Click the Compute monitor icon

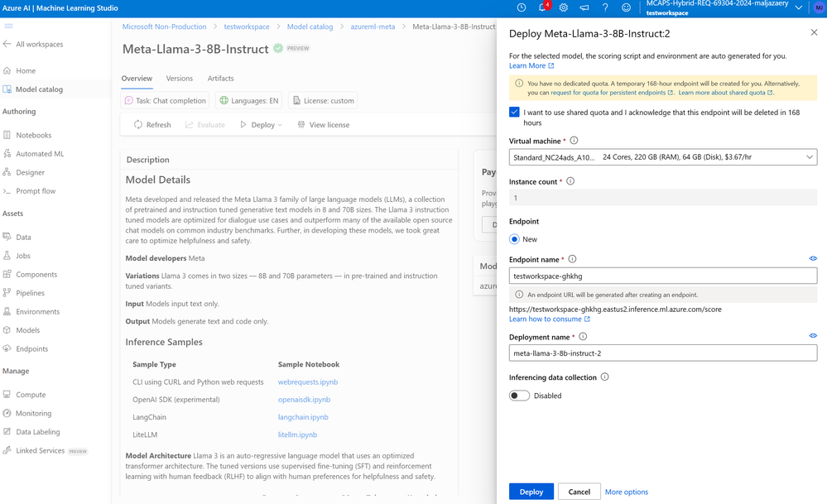(7, 394)
